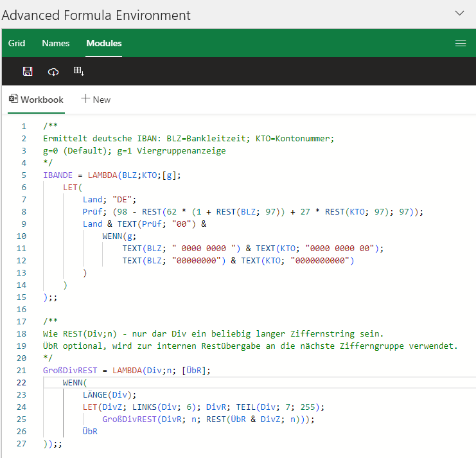476x458 pixels.
Task: Click the recursive GroßDivREST call on line 25
Action: (208, 419)
